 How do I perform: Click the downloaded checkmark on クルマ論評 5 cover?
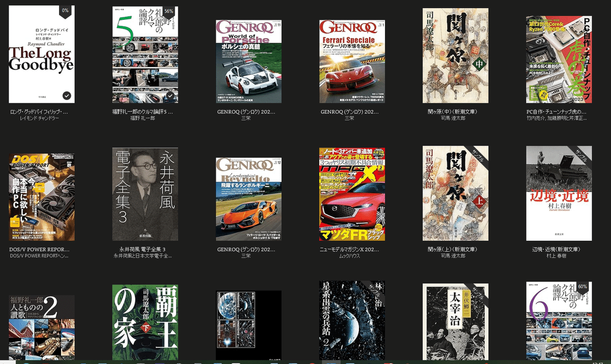pyautogui.click(x=171, y=95)
